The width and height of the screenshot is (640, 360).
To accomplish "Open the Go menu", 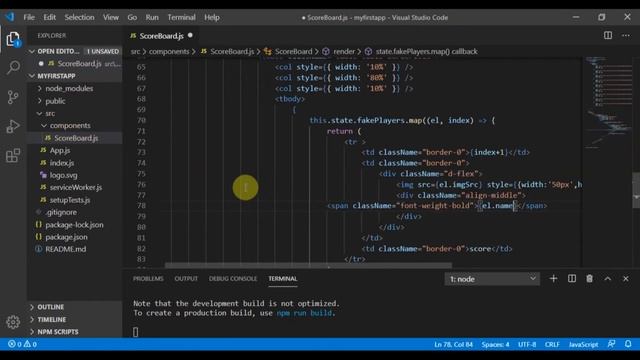I will point(132,17).
